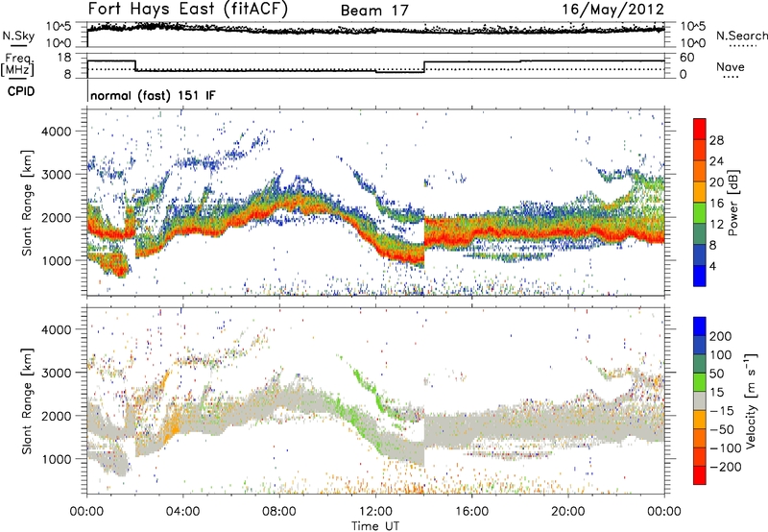The width and height of the screenshot is (768, 532).
Task: Click the '16:00' time tick label
Action: (471, 512)
